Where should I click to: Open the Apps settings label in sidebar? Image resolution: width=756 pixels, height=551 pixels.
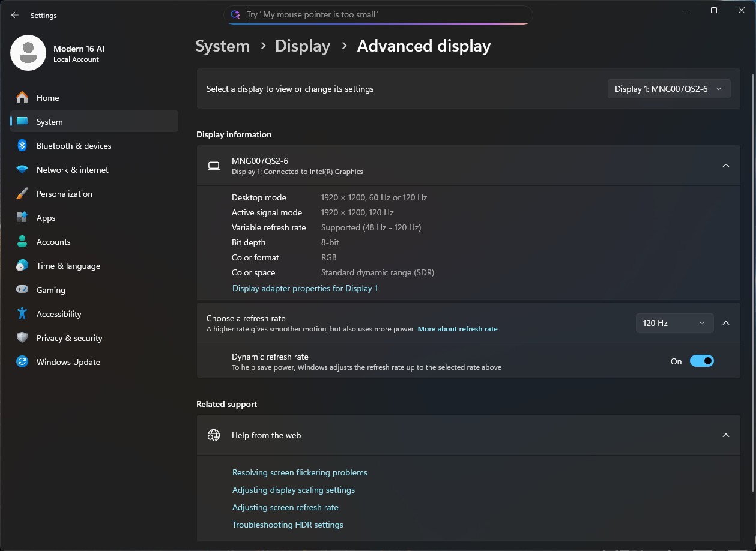46,218
